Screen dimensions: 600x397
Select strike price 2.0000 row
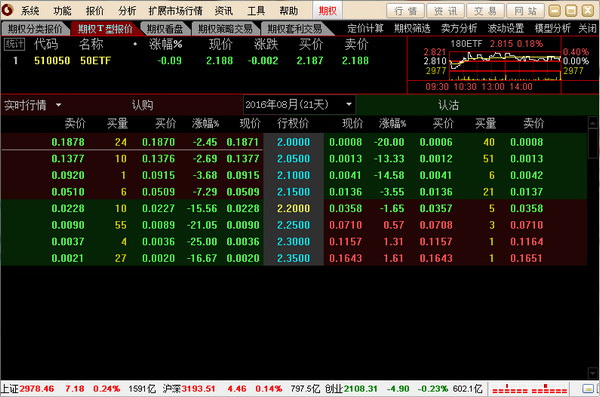coord(293,142)
